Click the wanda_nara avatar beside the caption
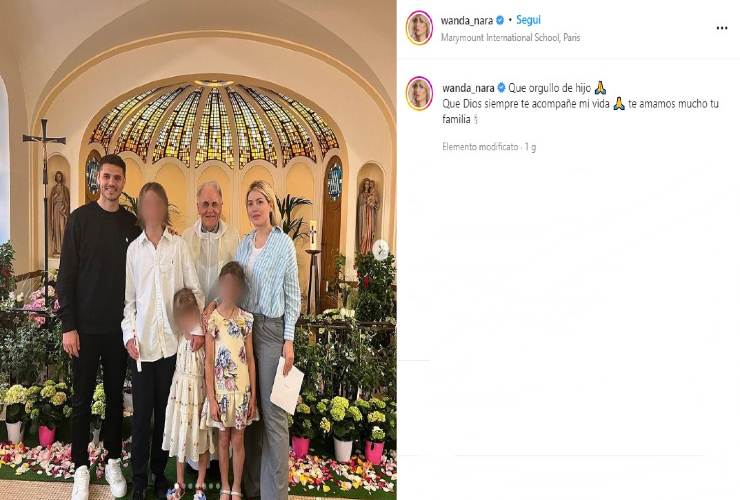740x500 pixels. (419, 93)
